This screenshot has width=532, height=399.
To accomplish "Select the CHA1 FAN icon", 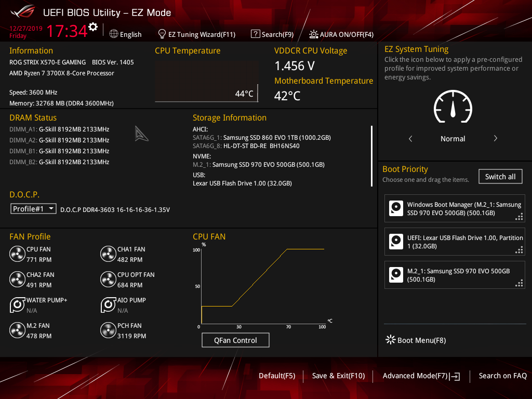I will [x=108, y=254].
